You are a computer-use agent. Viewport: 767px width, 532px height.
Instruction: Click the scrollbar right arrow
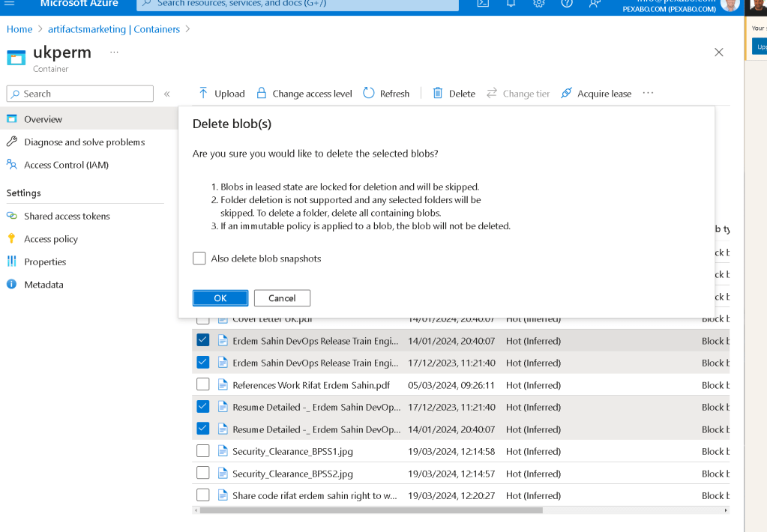[x=726, y=510]
